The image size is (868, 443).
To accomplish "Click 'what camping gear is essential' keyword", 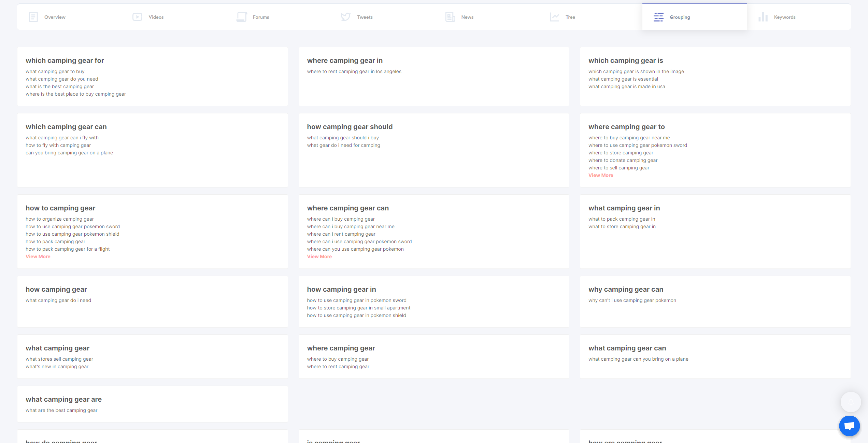I will pos(623,79).
